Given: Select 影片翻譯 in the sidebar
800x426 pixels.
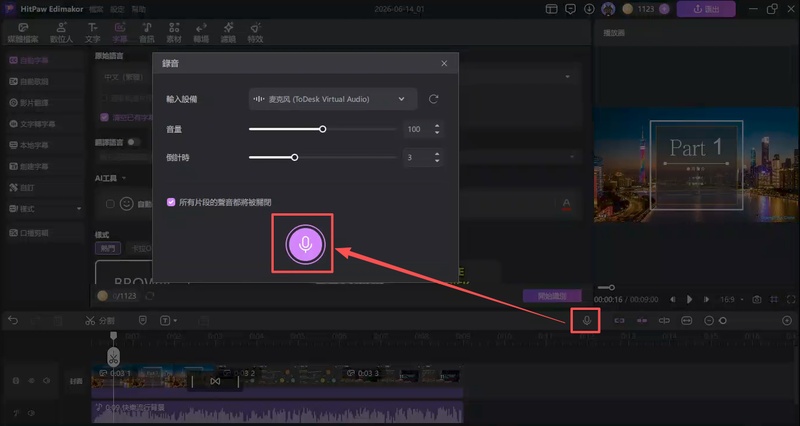Looking at the screenshot, I should click(43, 103).
